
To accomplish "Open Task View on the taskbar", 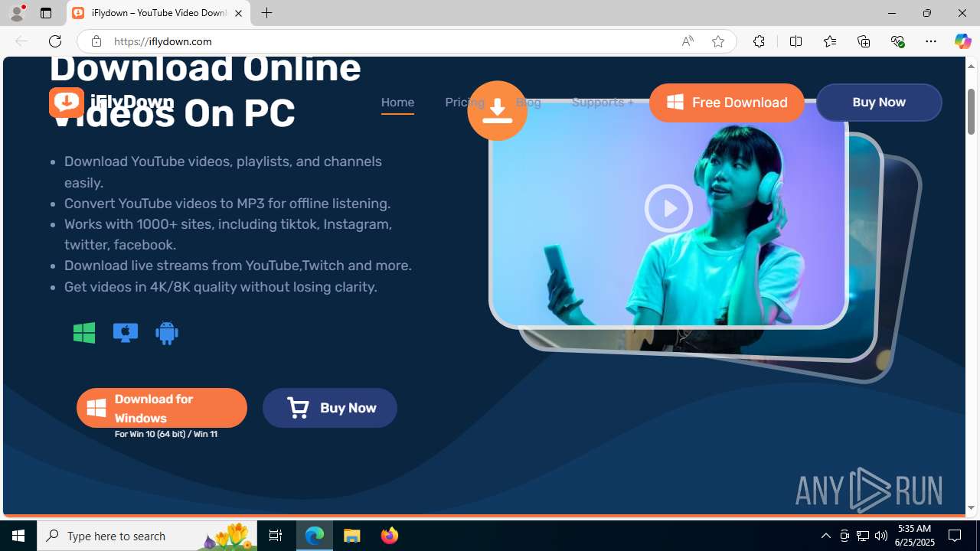I will [x=276, y=536].
